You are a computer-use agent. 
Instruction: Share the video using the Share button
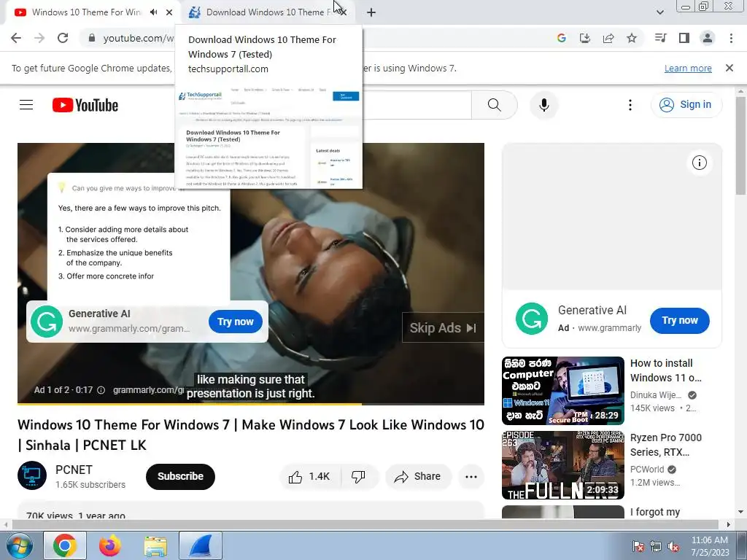tap(418, 477)
